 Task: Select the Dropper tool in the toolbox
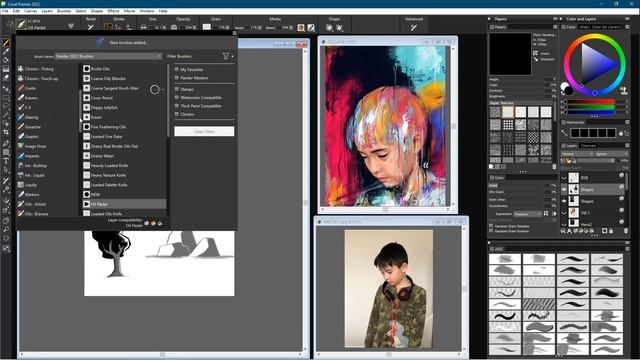click(x=6, y=51)
